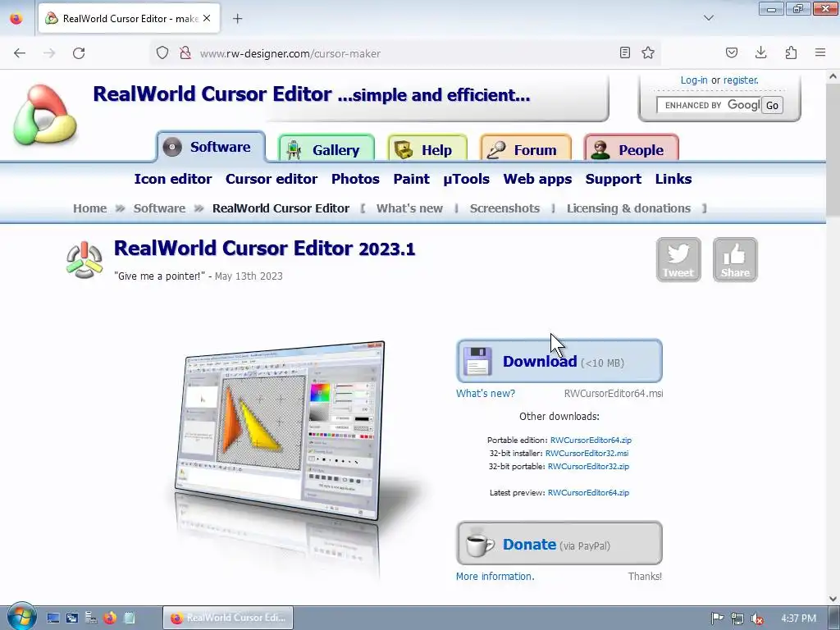
Task: Click the Home breadcrumb
Action: pyautogui.click(x=90, y=208)
